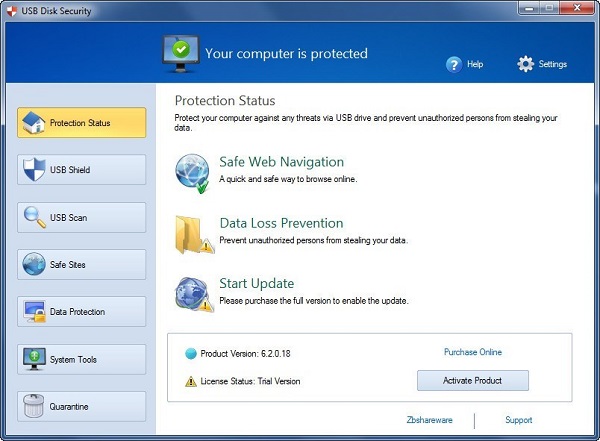Open the Support link
The height and width of the screenshot is (441, 600).
[518, 420]
